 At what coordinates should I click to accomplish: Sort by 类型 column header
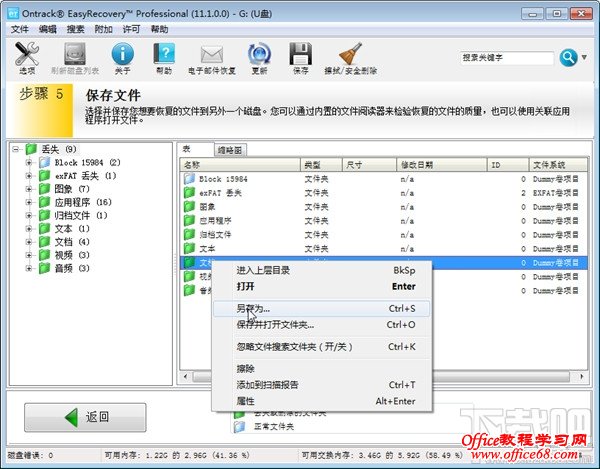[x=321, y=165]
